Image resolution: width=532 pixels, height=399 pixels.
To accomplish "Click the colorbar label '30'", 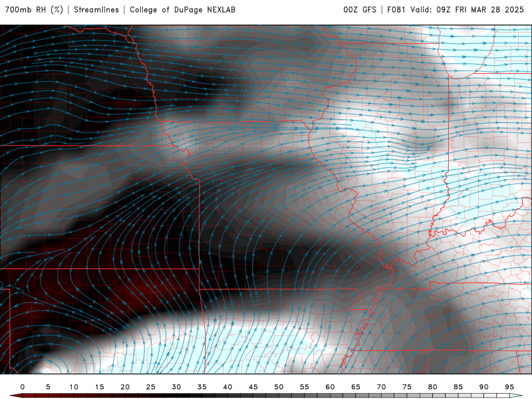I will (x=176, y=387).
